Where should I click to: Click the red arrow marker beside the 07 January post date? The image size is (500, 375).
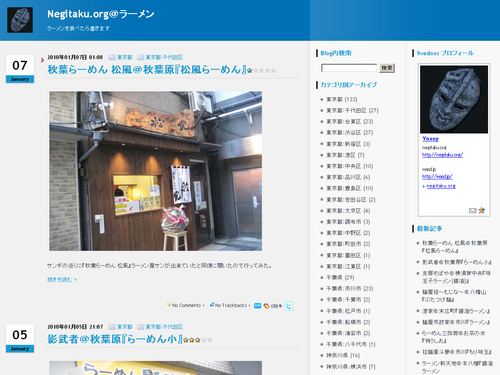42,60
